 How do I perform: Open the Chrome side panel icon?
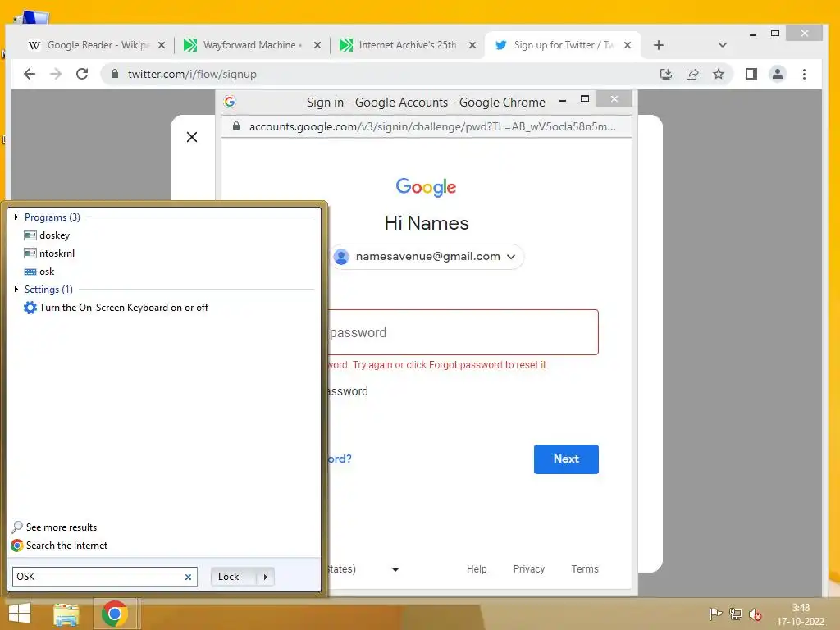pyautogui.click(x=751, y=74)
